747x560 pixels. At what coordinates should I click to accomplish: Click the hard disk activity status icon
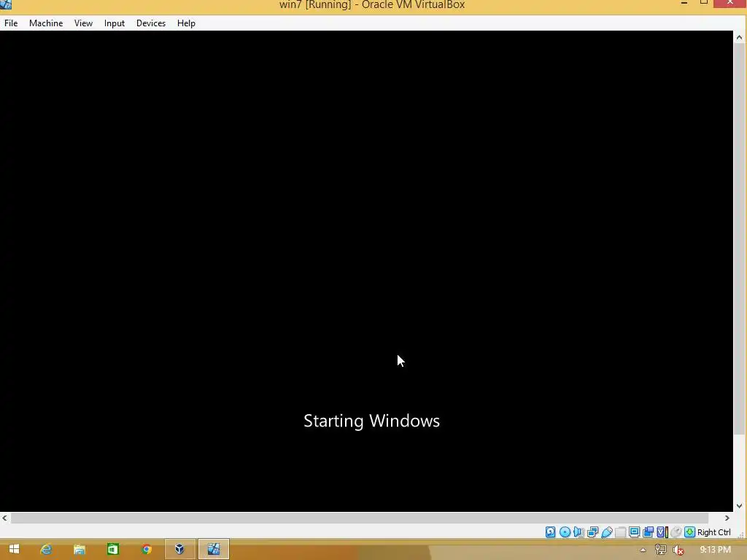pyautogui.click(x=550, y=532)
